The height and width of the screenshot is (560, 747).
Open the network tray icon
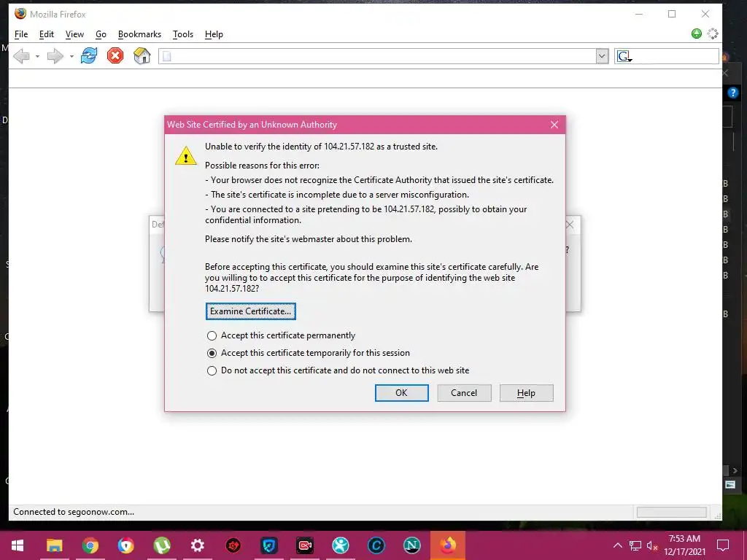(x=635, y=545)
